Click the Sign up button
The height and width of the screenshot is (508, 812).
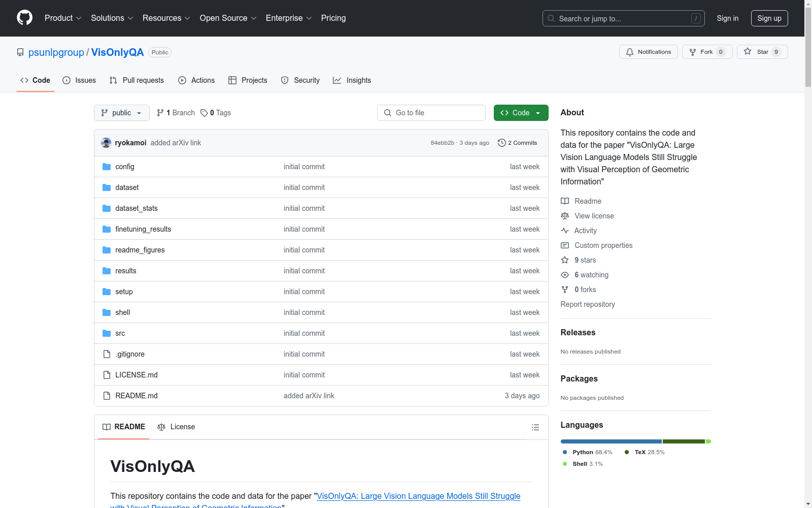(769, 18)
